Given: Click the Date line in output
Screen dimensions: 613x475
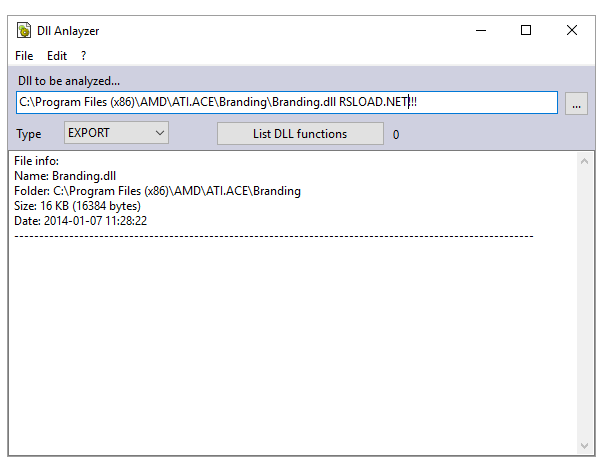Looking at the screenshot, I should (81, 221).
